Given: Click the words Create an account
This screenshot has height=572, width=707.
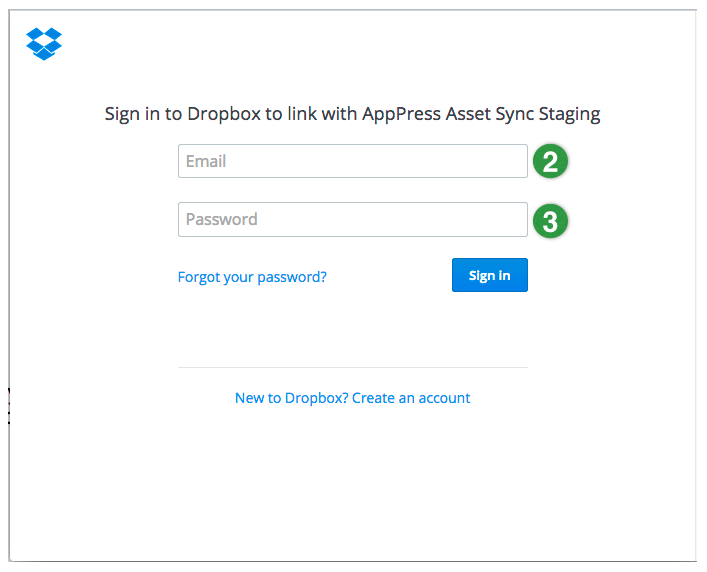Looking at the screenshot, I should (411, 398).
